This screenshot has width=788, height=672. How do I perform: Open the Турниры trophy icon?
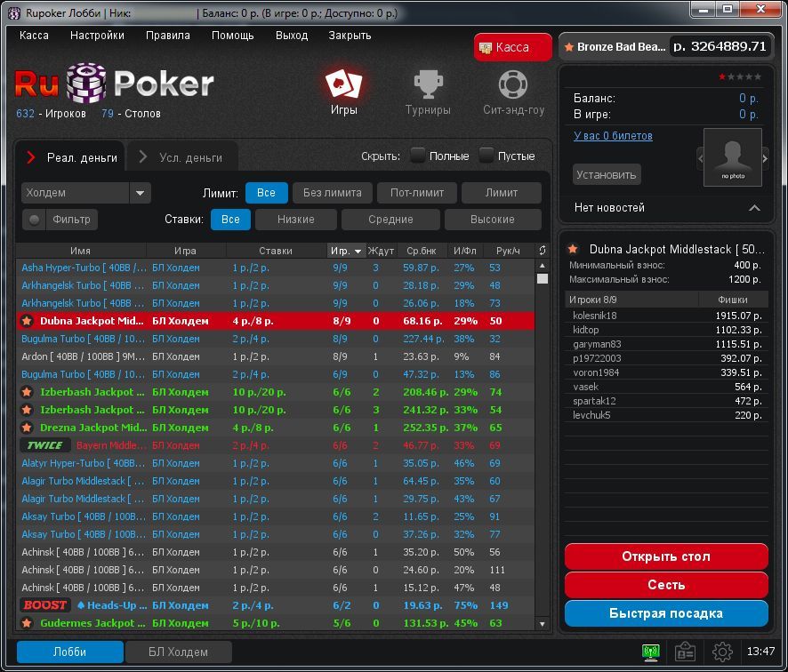point(428,85)
